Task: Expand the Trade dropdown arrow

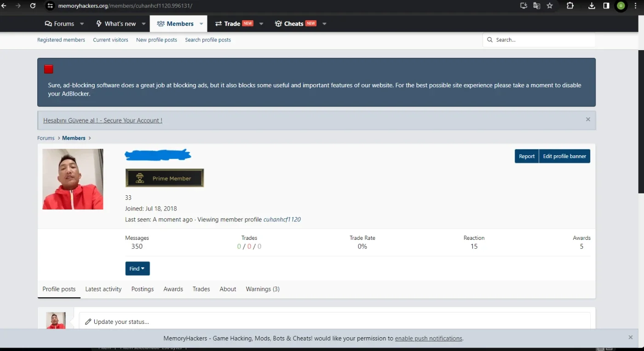Action: [261, 24]
